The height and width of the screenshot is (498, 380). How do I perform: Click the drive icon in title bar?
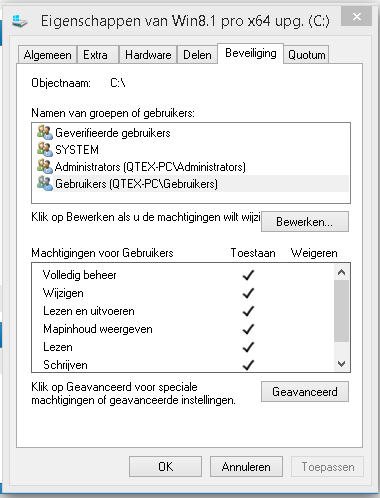coord(20,21)
